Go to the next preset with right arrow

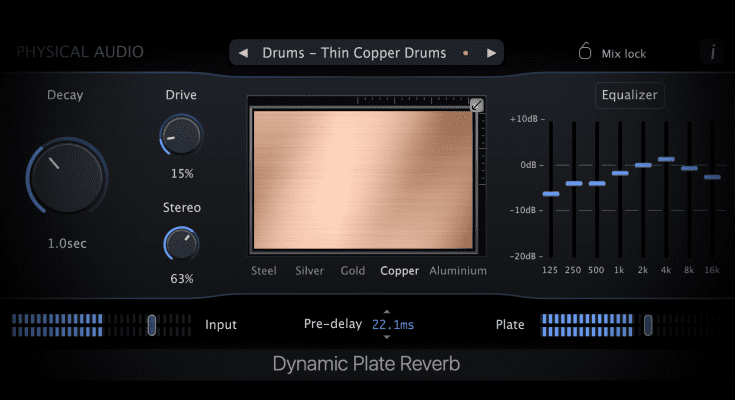pyautogui.click(x=490, y=52)
